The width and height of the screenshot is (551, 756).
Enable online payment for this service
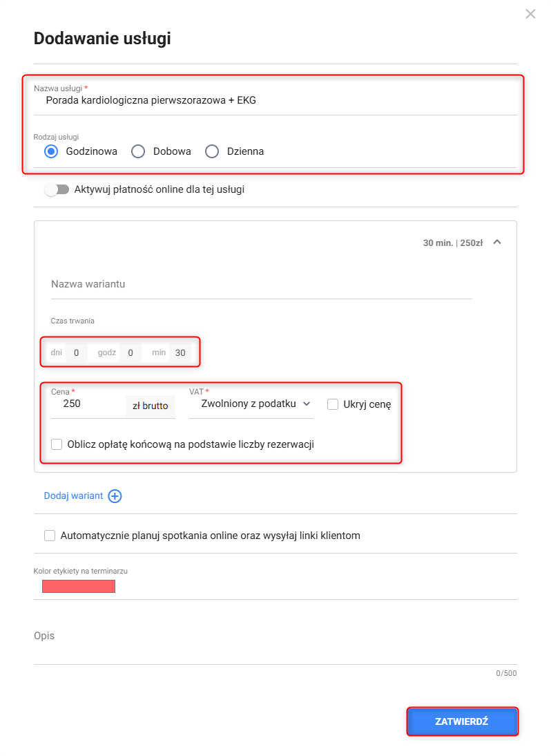point(57,189)
